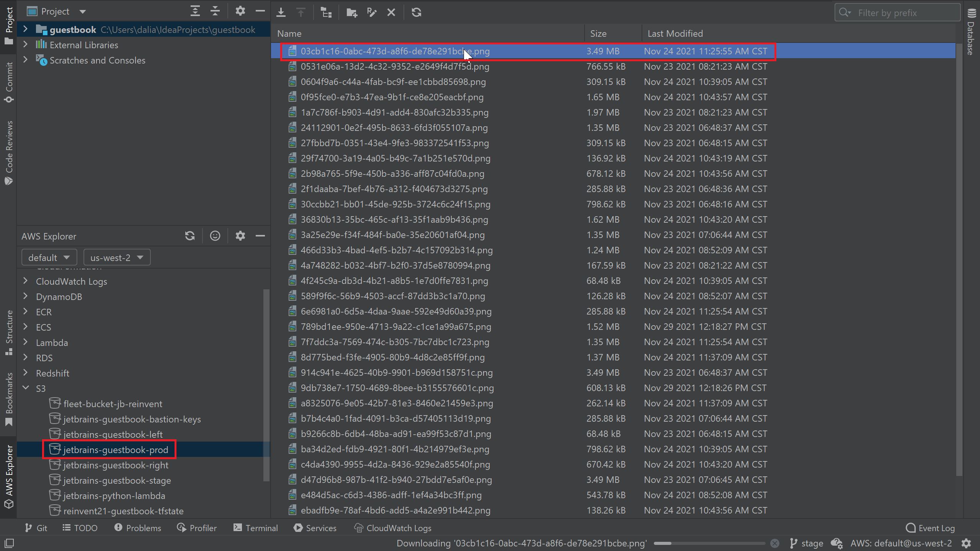Open the default credentials dropdown
Screen dimensions: 980x551
pos(49,258)
